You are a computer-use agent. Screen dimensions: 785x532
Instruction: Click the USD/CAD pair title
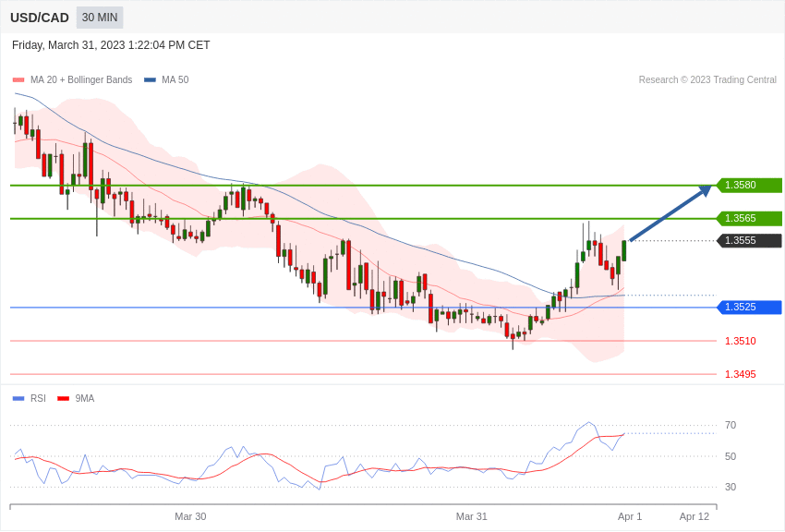(40, 18)
